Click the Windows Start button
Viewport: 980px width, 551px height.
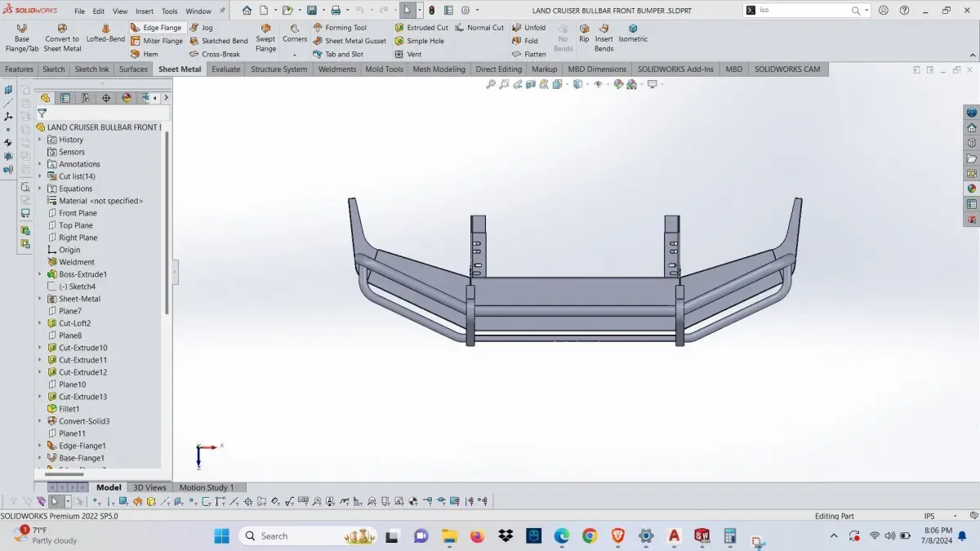click(221, 536)
